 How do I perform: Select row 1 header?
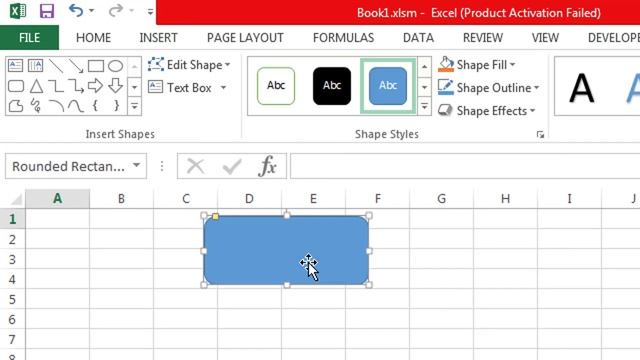13,219
